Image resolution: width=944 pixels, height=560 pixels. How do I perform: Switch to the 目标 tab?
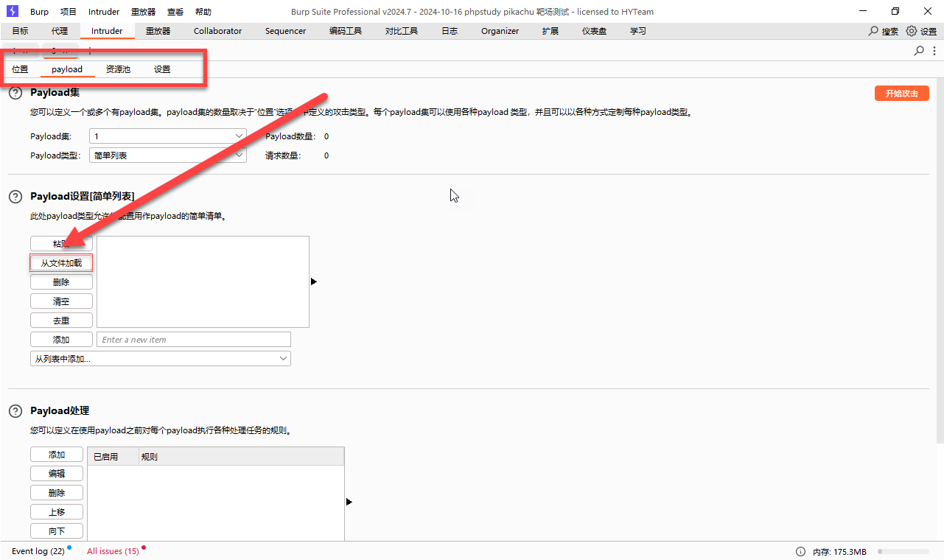click(x=20, y=31)
